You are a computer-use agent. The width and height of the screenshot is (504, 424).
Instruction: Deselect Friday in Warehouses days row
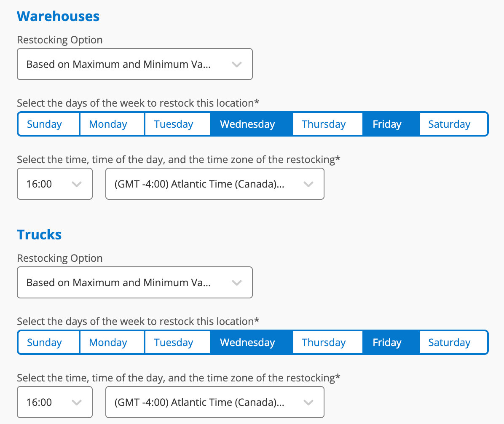(x=391, y=124)
